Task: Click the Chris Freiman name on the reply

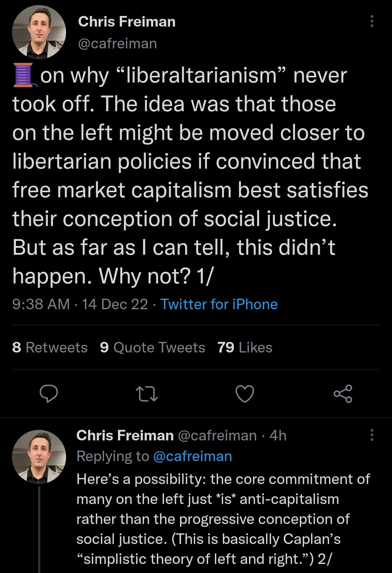Action: [125, 435]
